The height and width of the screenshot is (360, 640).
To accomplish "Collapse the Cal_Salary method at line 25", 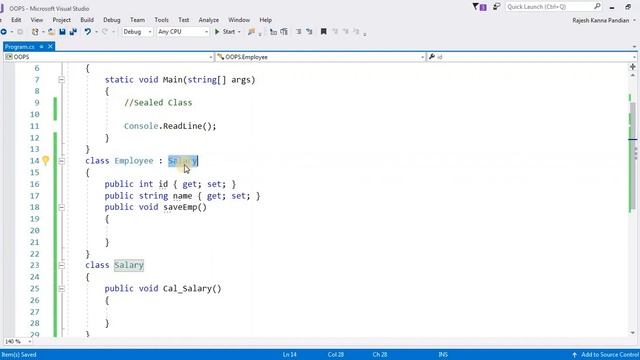I will coord(61,289).
